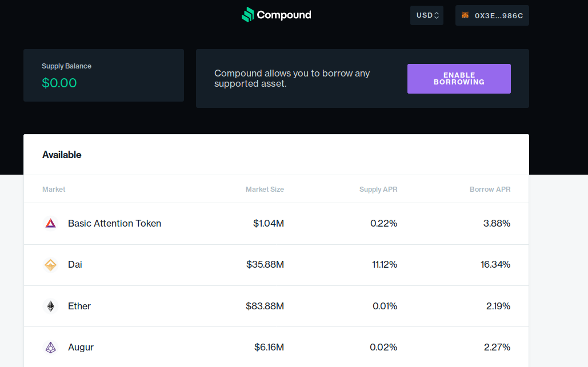Click the Supply Balance label
Image resolution: width=588 pixels, height=367 pixels.
coord(66,66)
